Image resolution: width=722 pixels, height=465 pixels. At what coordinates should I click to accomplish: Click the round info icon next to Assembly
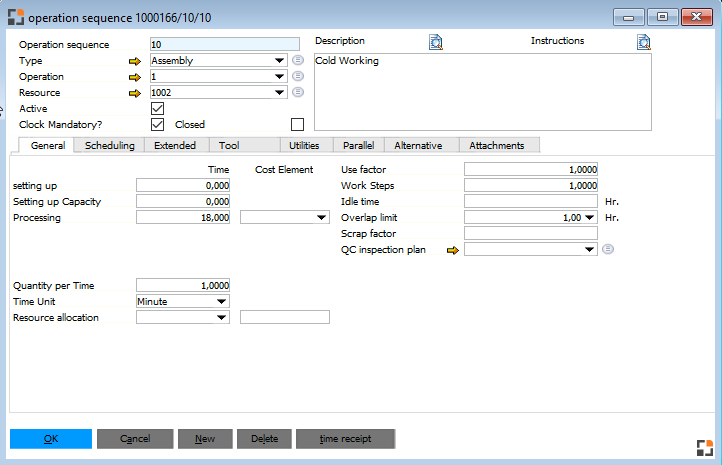coord(298,61)
